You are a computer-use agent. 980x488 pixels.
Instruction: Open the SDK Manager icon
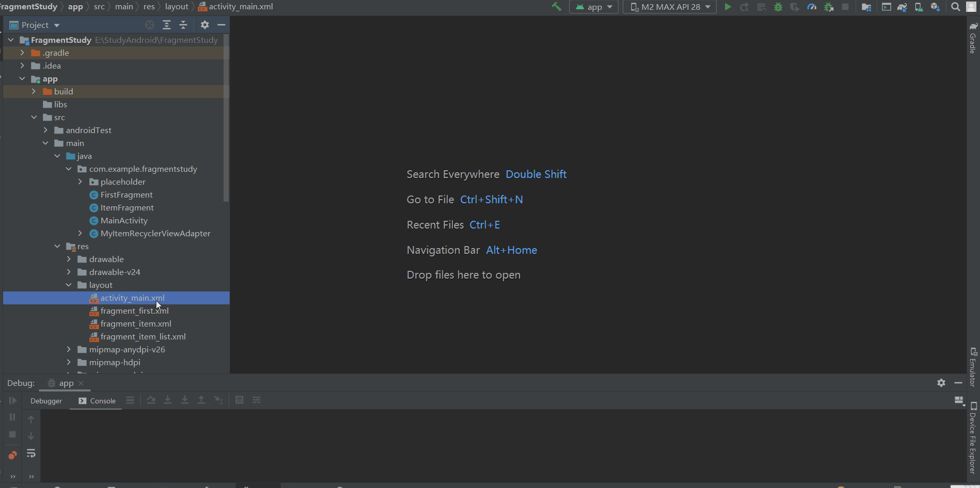coord(935,7)
